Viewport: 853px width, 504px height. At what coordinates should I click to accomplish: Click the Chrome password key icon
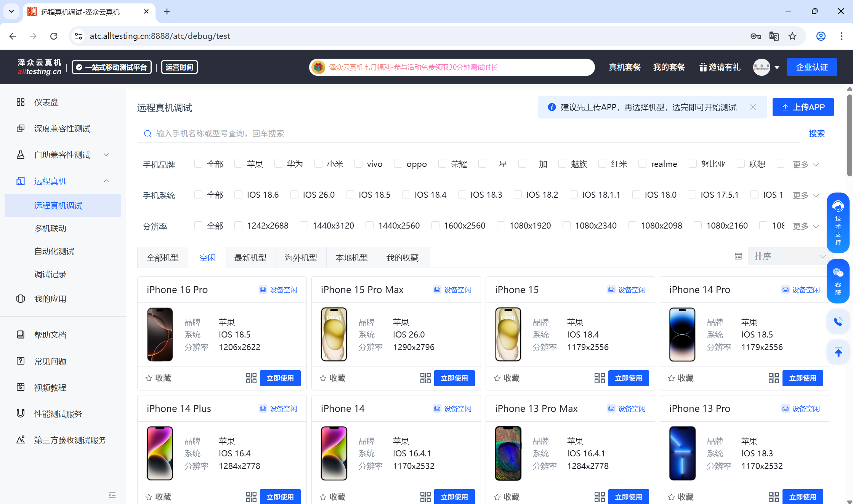(755, 36)
